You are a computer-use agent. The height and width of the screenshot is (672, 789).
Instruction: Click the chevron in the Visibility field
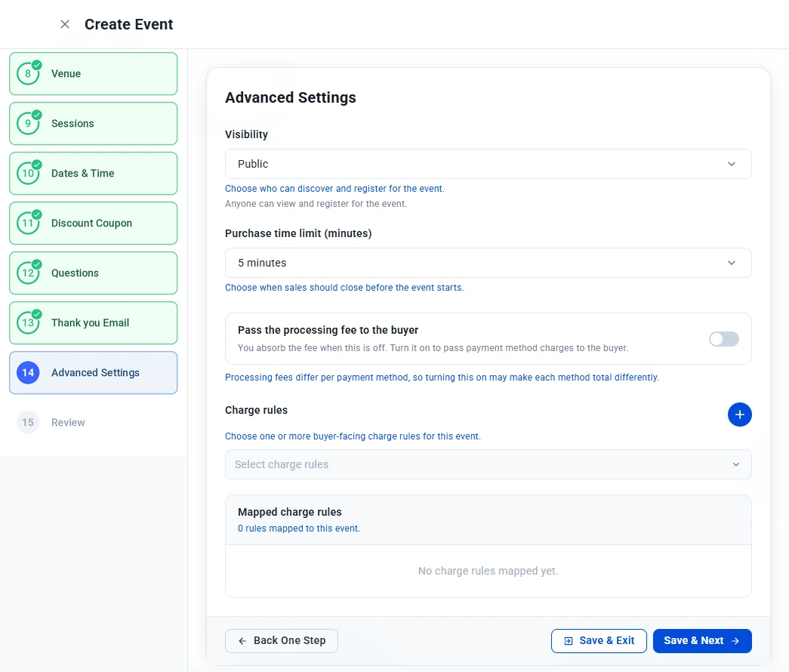(731, 164)
